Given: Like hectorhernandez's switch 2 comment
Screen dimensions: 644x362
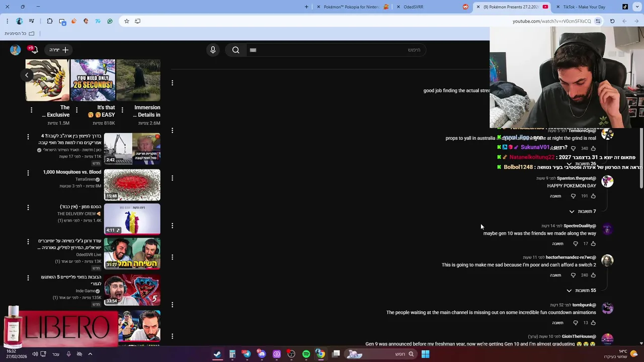Looking at the screenshot, I should click(x=593, y=276).
